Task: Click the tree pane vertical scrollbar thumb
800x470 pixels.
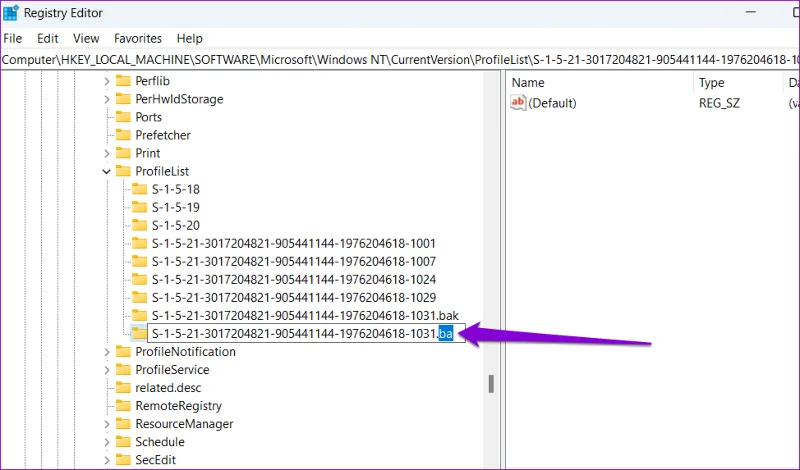Action: coord(491,384)
